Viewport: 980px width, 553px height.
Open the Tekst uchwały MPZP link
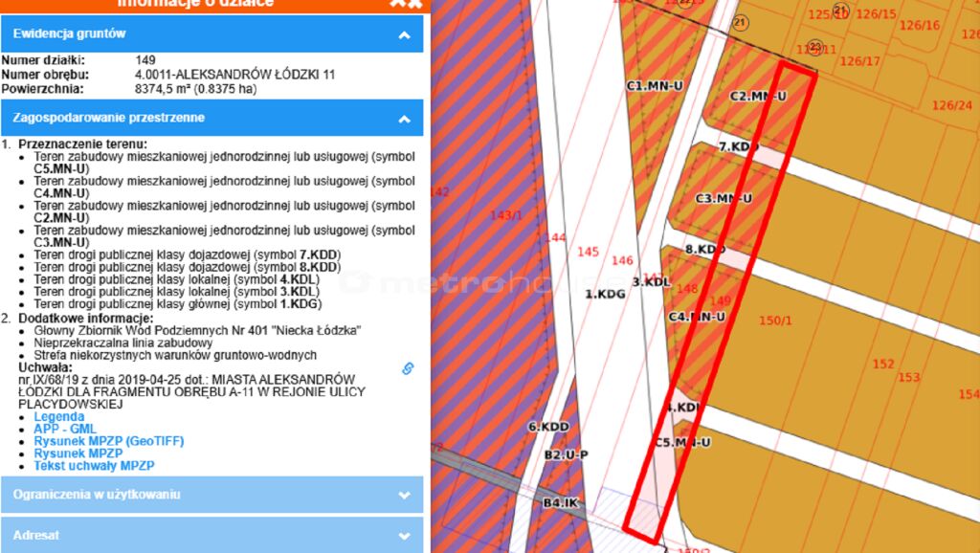(x=94, y=466)
